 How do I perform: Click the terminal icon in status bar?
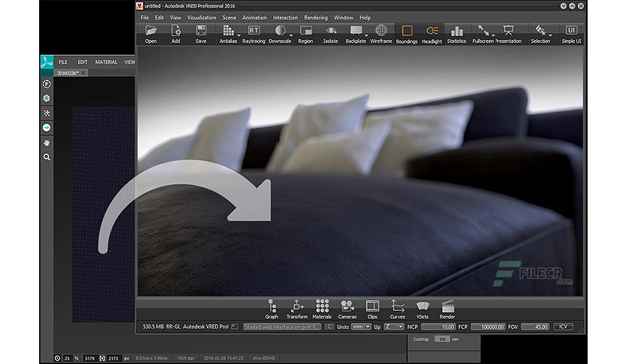pos(235,326)
